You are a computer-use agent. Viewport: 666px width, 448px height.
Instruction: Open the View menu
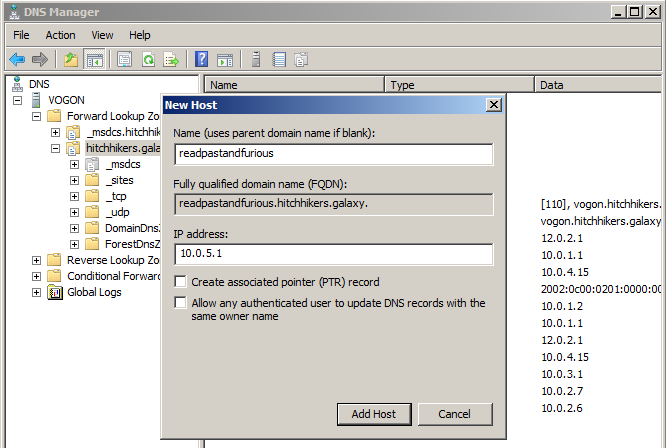[x=102, y=35]
